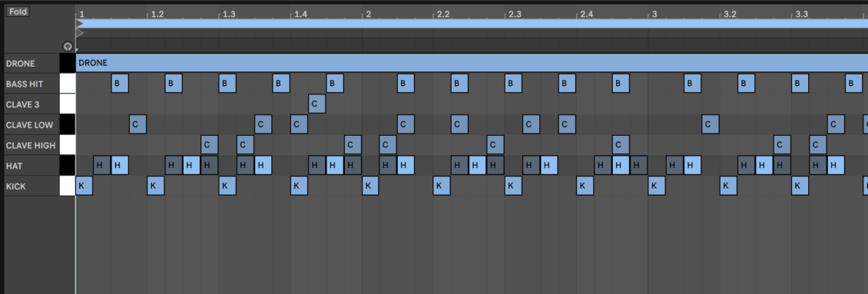The width and height of the screenshot is (868, 294).
Task: Select the KICK note at beat 2.4
Action: click(x=585, y=186)
